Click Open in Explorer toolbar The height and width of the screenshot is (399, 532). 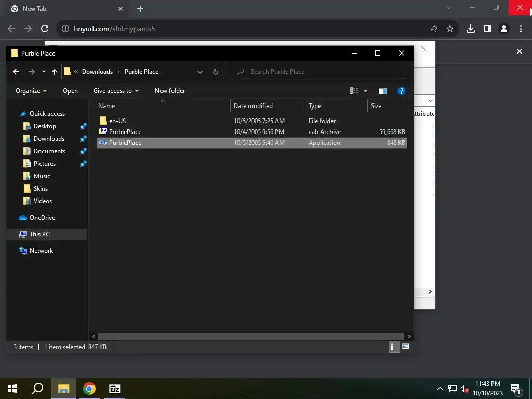point(70,91)
